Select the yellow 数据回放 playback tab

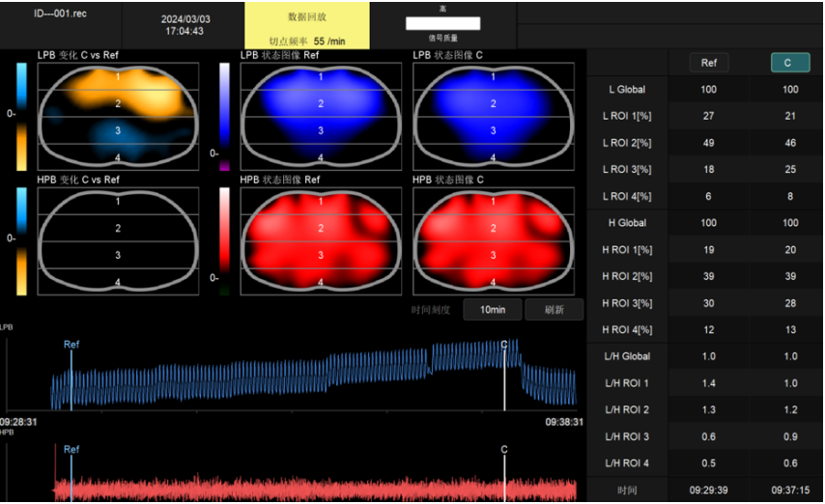coord(307,25)
